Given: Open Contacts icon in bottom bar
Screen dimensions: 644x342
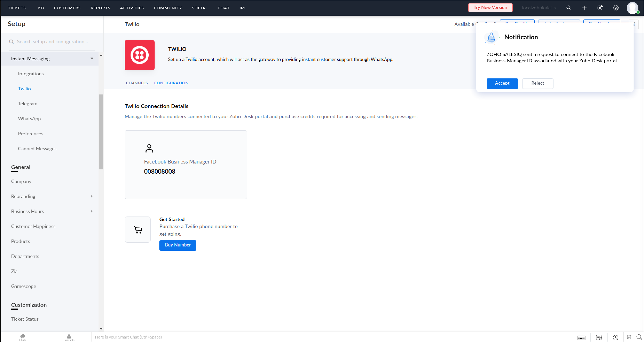Looking at the screenshot, I should coord(69,337).
